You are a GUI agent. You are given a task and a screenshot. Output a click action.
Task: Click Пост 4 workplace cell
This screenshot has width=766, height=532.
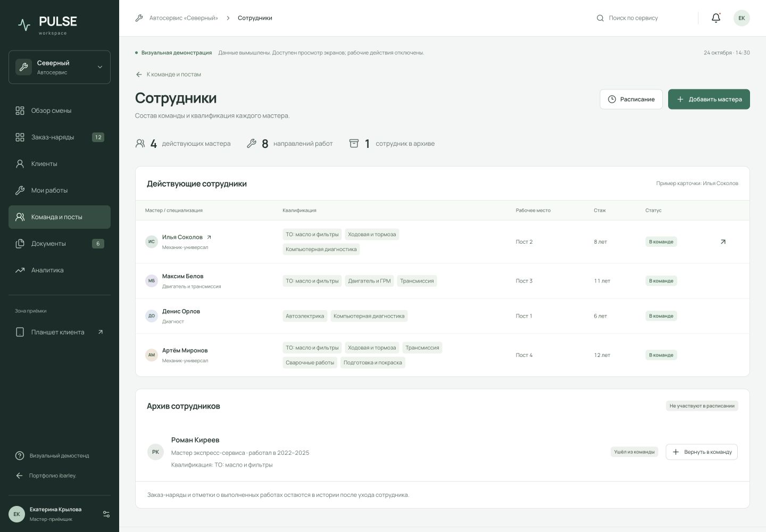tap(524, 355)
